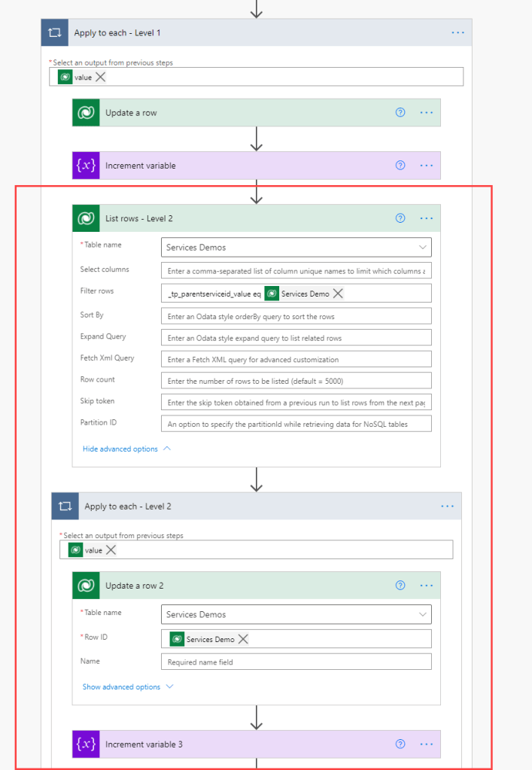Open help for Increment variable 3

point(400,744)
